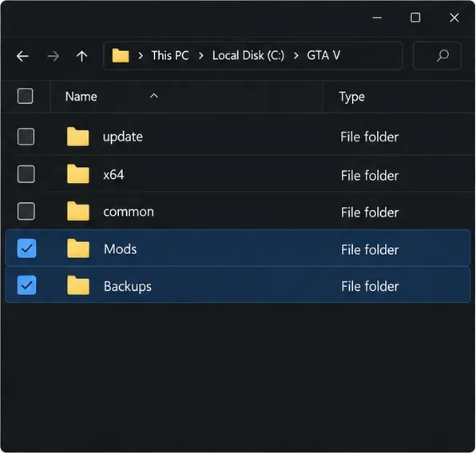Select the x64 folder icon

[78, 174]
